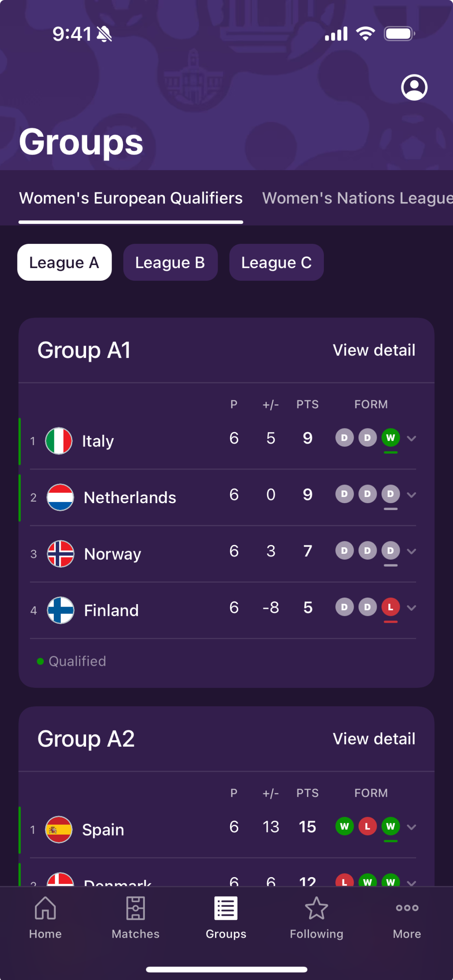Switch to the League C chip
This screenshot has width=453, height=980.
click(276, 262)
